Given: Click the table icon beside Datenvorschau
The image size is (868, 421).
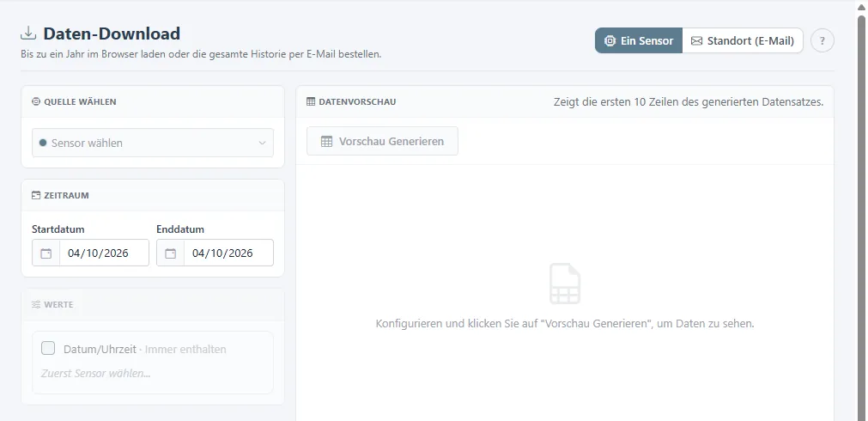Looking at the screenshot, I should click(311, 102).
